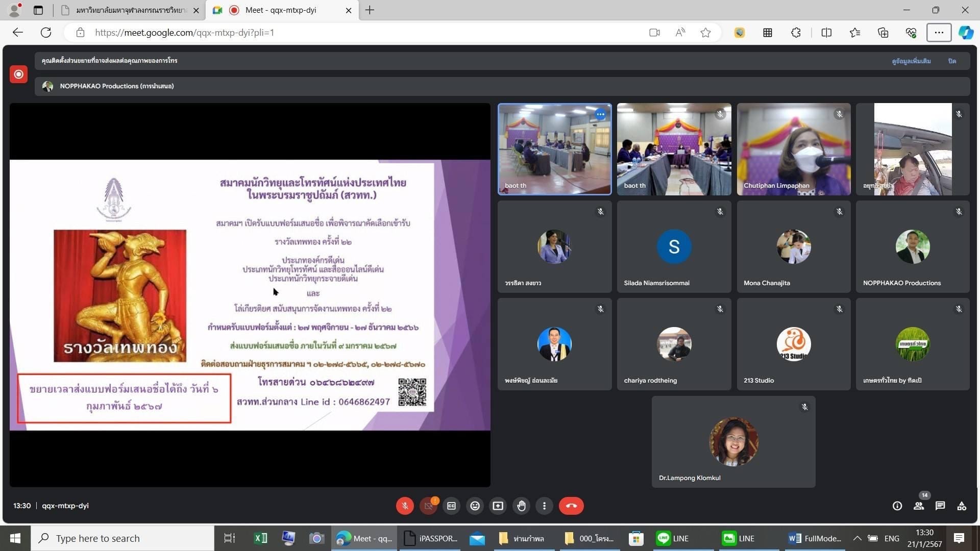Screen dimensions: 980x551
Task: Close the Meet browser tab
Action: [x=349, y=10]
